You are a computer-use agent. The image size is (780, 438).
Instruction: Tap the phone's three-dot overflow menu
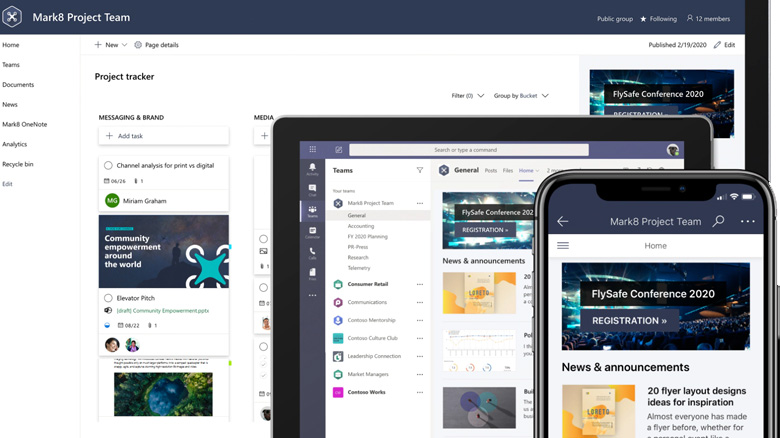747,221
